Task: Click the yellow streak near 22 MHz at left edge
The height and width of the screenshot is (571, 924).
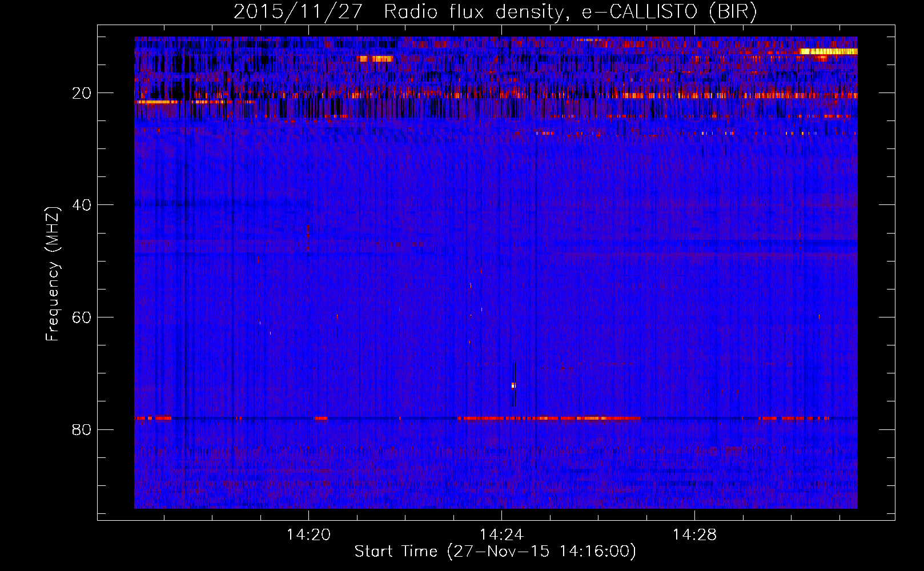Action: 157,102
